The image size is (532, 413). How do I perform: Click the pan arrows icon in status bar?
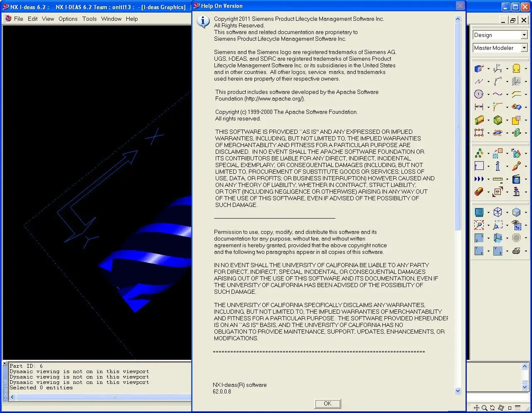pyautogui.click(x=477, y=408)
